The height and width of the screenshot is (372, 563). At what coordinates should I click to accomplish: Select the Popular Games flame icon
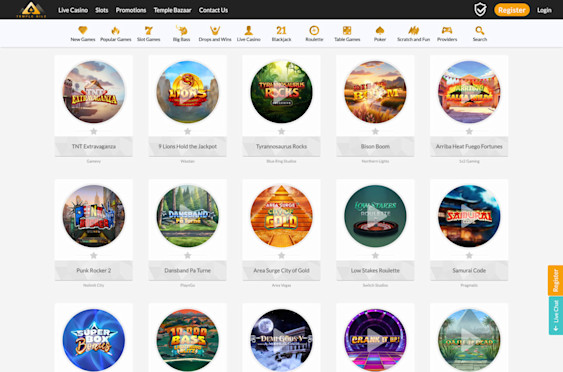(115, 31)
